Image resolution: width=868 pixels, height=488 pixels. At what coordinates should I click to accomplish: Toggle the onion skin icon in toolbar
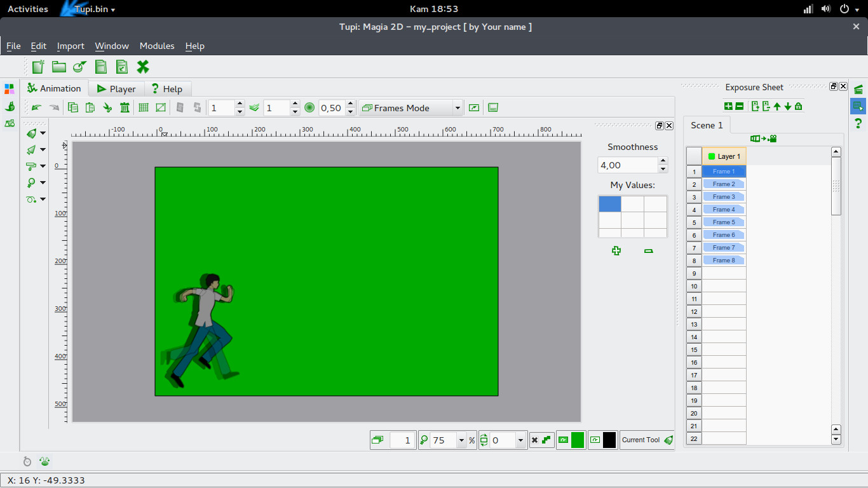point(254,108)
